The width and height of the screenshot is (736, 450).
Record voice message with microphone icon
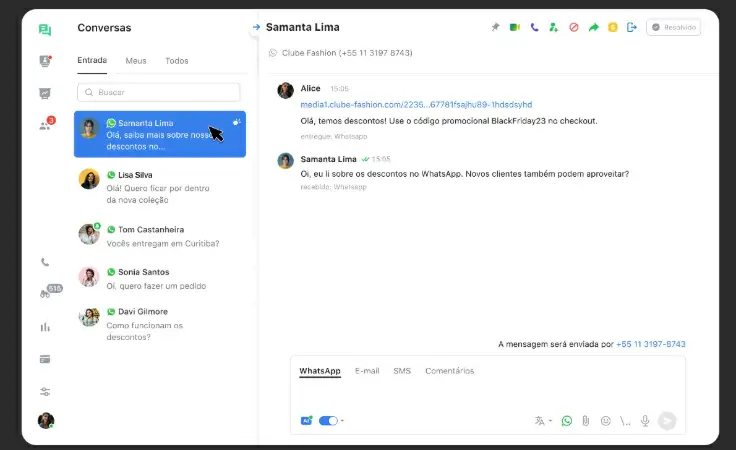645,421
